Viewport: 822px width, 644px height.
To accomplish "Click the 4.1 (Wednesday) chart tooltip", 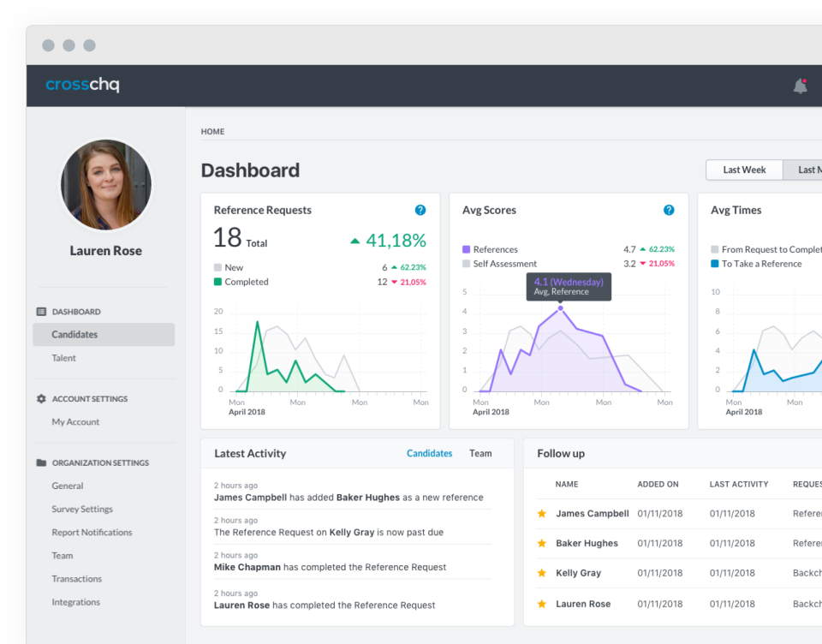I will [x=569, y=286].
